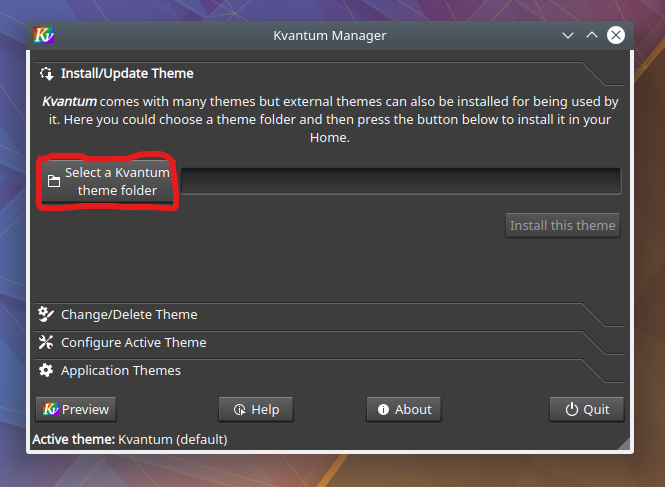Click the Application Themes gear icon
665x487 pixels.
pos(46,370)
